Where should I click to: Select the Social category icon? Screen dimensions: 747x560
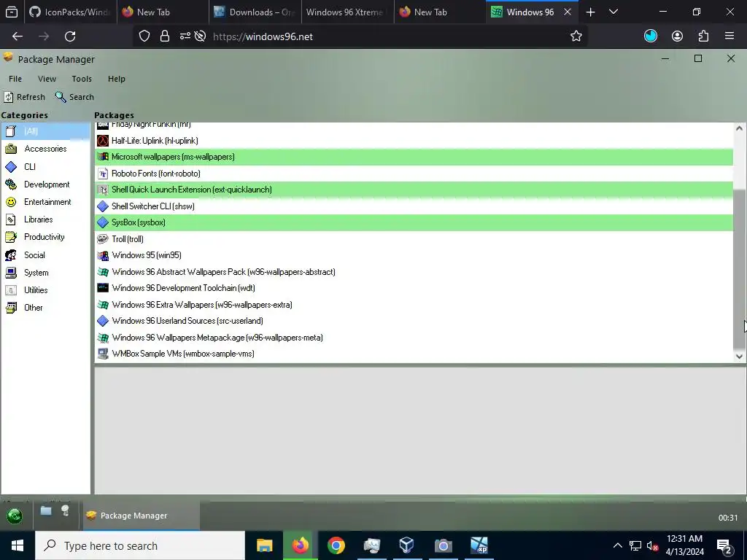click(11, 255)
